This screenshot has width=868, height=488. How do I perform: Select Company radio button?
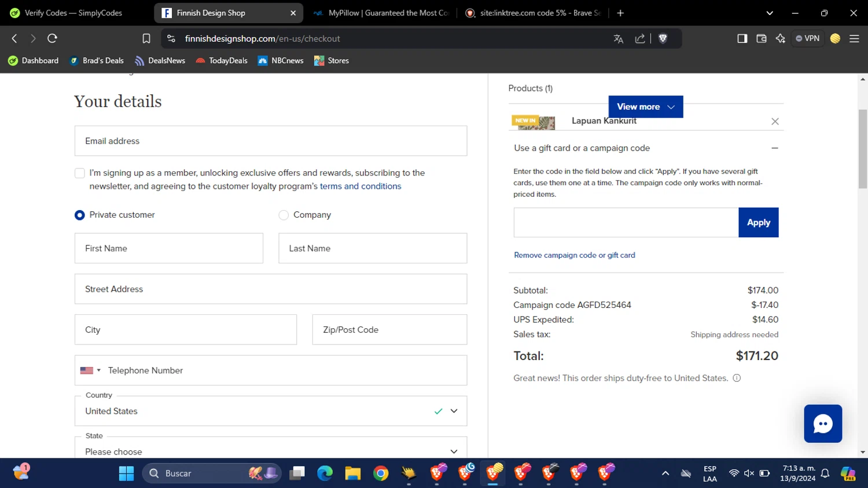coord(284,215)
